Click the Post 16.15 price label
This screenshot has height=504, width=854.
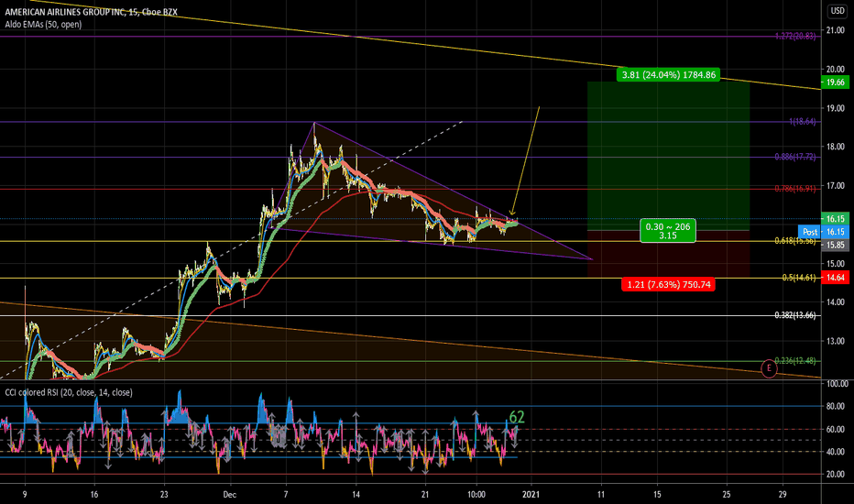(x=824, y=232)
